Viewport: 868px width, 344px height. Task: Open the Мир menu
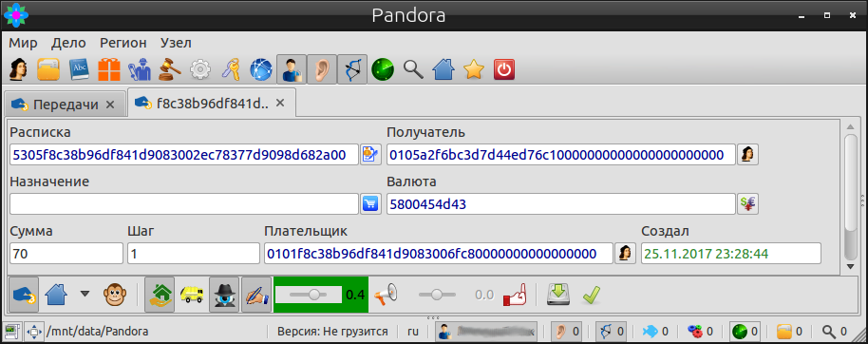click(x=23, y=43)
